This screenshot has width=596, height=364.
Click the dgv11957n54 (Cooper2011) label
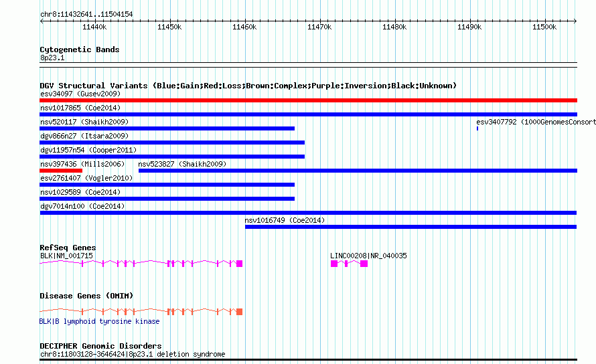(x=88, y=150)
